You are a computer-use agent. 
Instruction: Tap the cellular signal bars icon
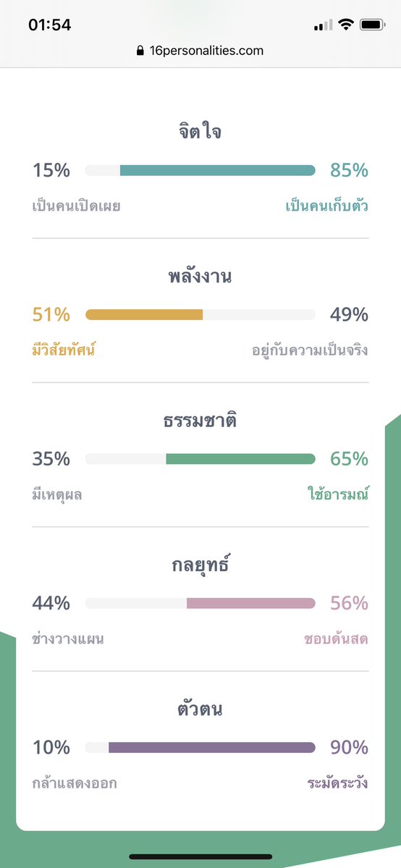[x=324, y=25]
